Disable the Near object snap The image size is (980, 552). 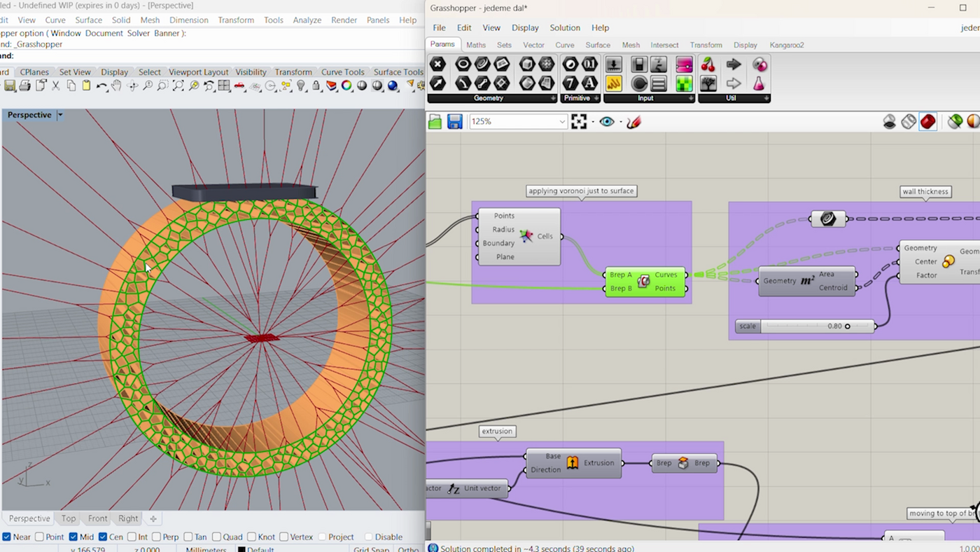pyautogui.click(x=7, y=537)
